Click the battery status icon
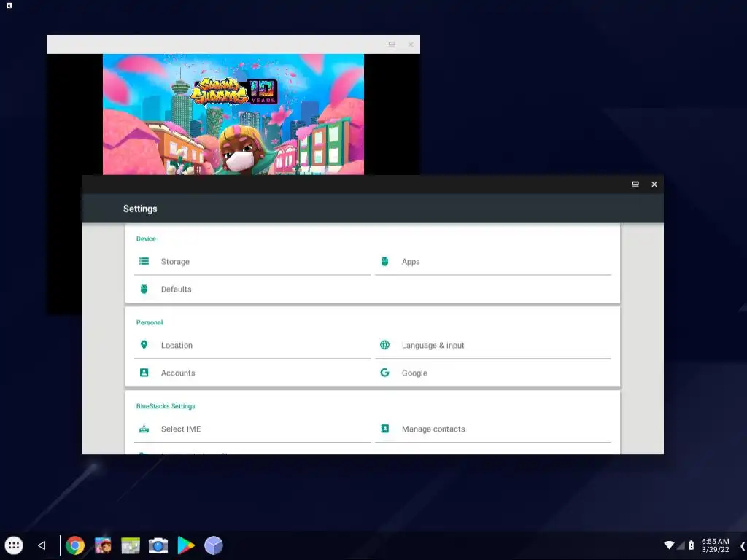The image size is (747, 560). tap(692, 545)
